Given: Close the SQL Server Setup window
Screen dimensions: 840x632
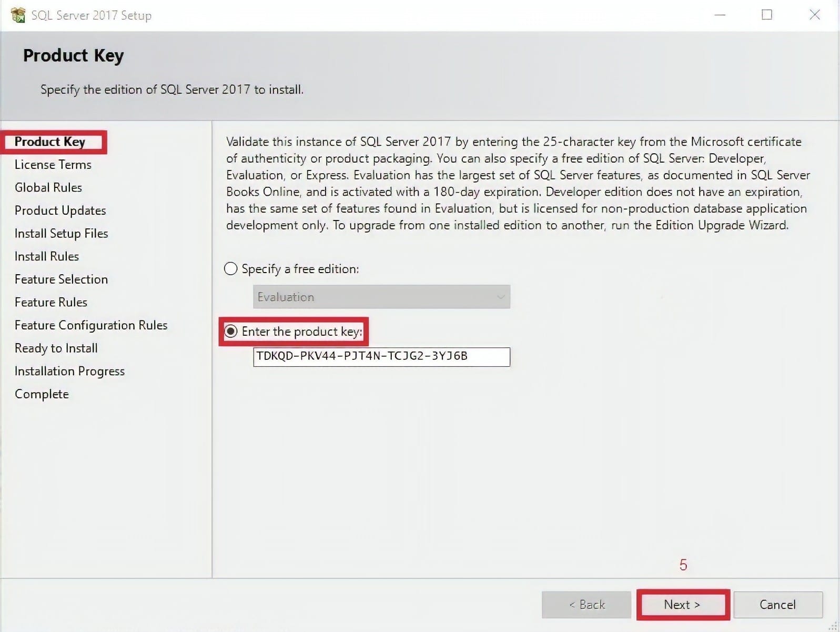Looking at the screenshot, I should pos(815,15).
